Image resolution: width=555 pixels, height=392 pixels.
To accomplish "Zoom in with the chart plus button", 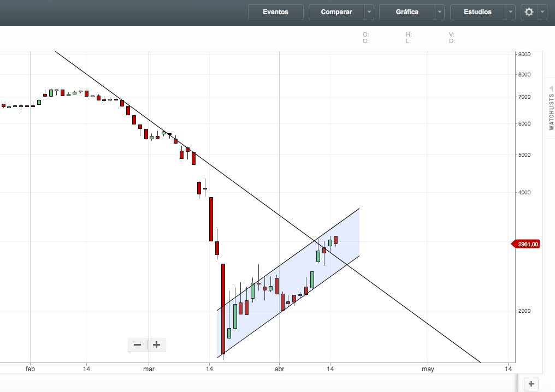I will click(156, 345).
